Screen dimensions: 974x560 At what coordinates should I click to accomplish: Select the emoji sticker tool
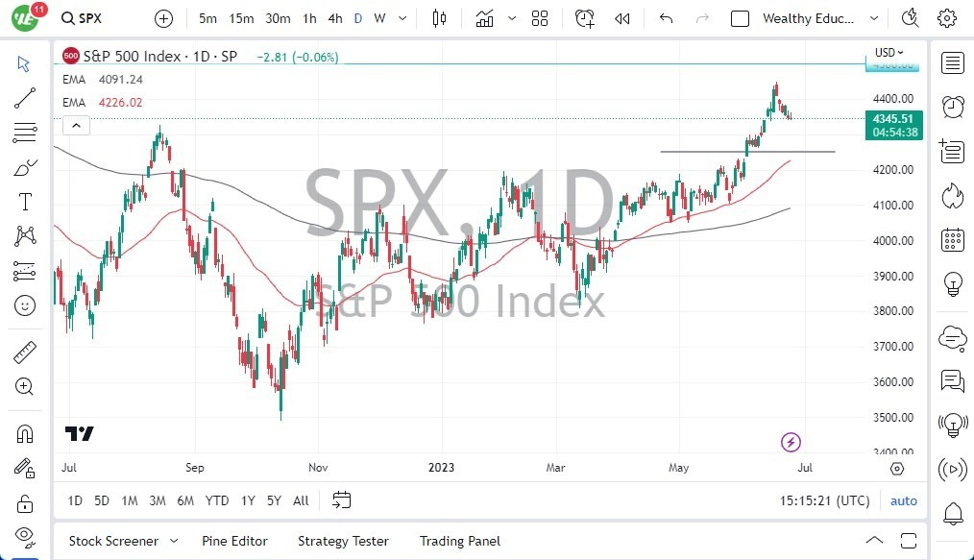click(25, 305)
